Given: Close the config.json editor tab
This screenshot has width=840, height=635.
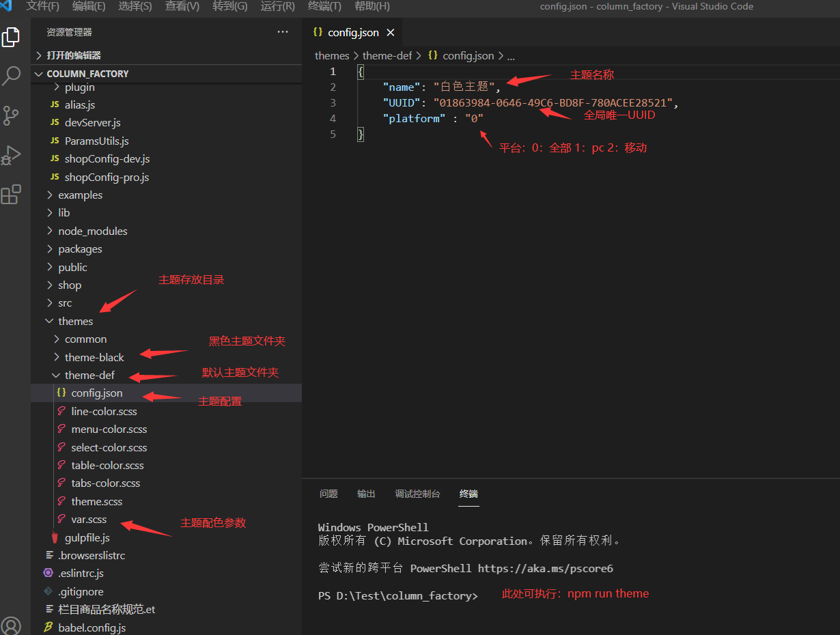Looking at the screenshot, I should tap(391, 33).
